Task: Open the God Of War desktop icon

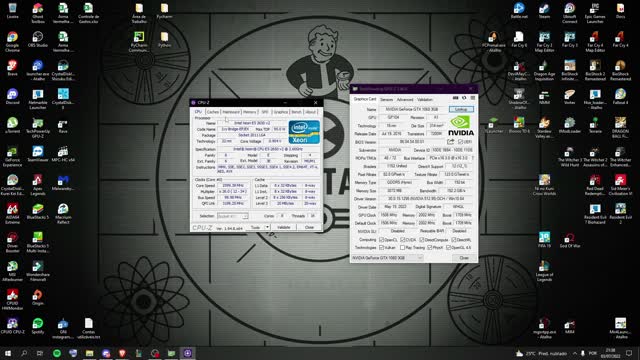Action: [569, 240]
